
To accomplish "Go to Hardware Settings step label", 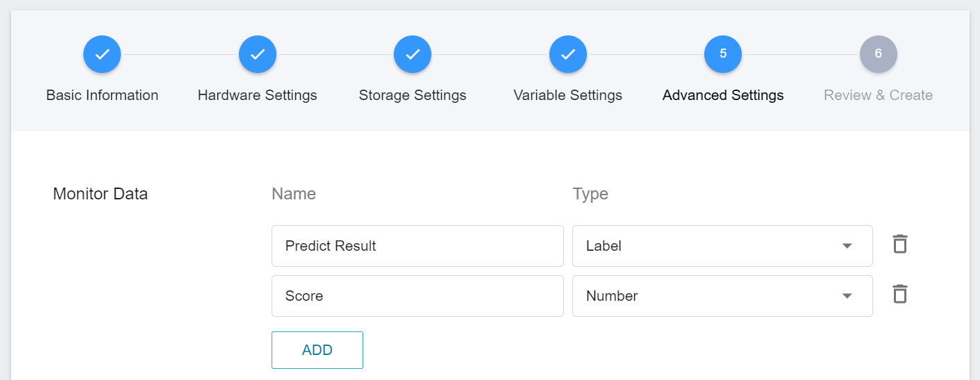I will pos(258,95).
